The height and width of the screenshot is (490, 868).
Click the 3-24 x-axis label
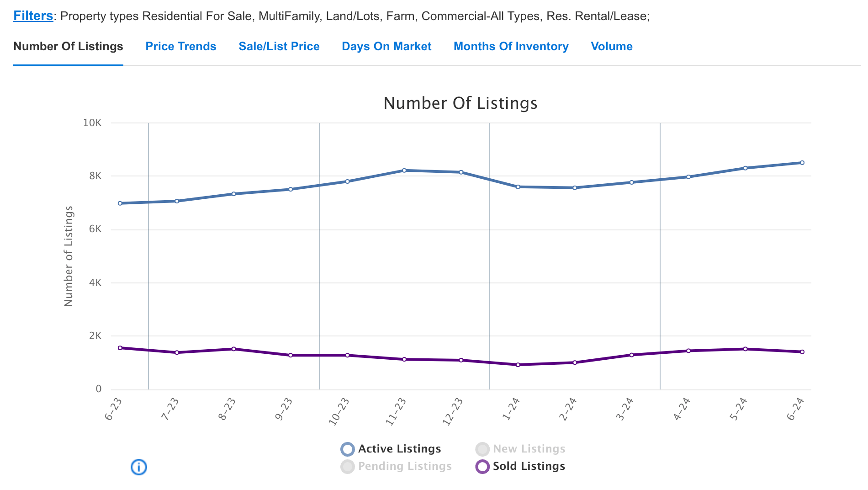pos(625,409)
